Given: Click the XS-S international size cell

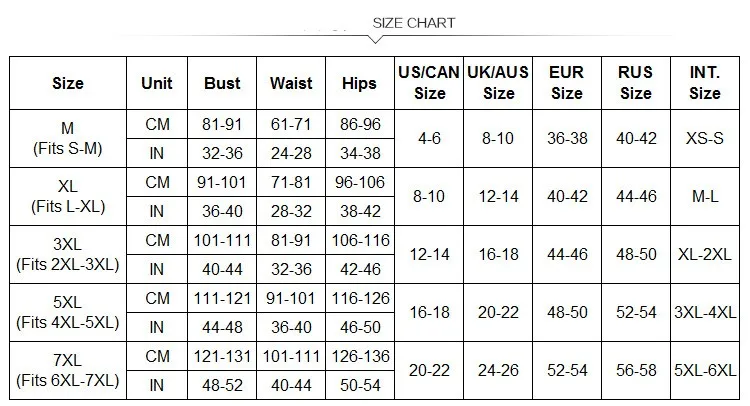Looking at the screenshot, I should point(705,139).
